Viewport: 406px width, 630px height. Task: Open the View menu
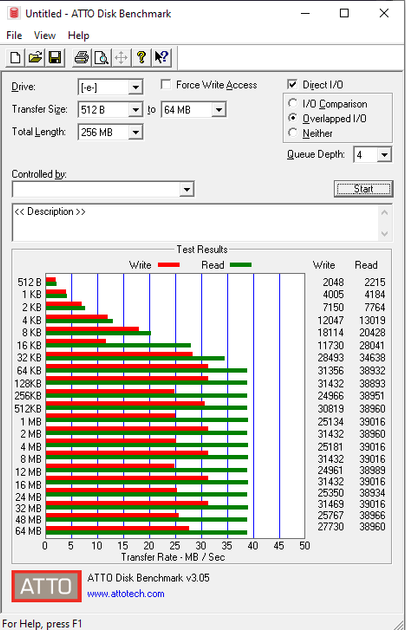pos(45,35)
